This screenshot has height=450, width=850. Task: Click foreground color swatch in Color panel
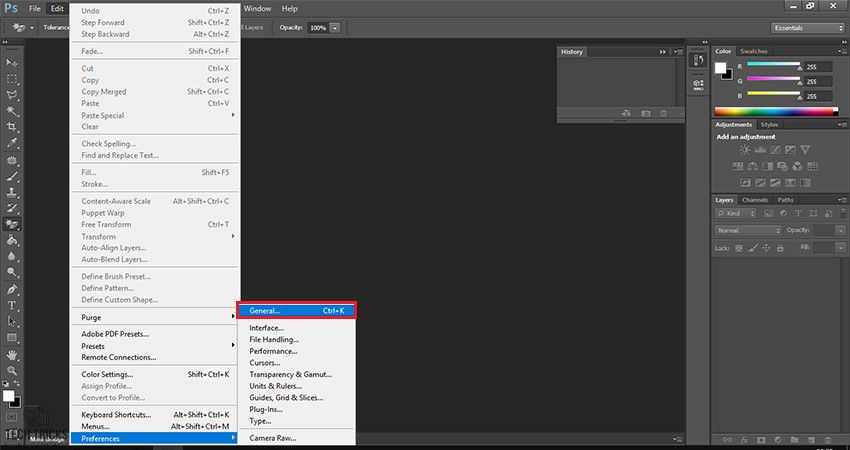[720, 68]
